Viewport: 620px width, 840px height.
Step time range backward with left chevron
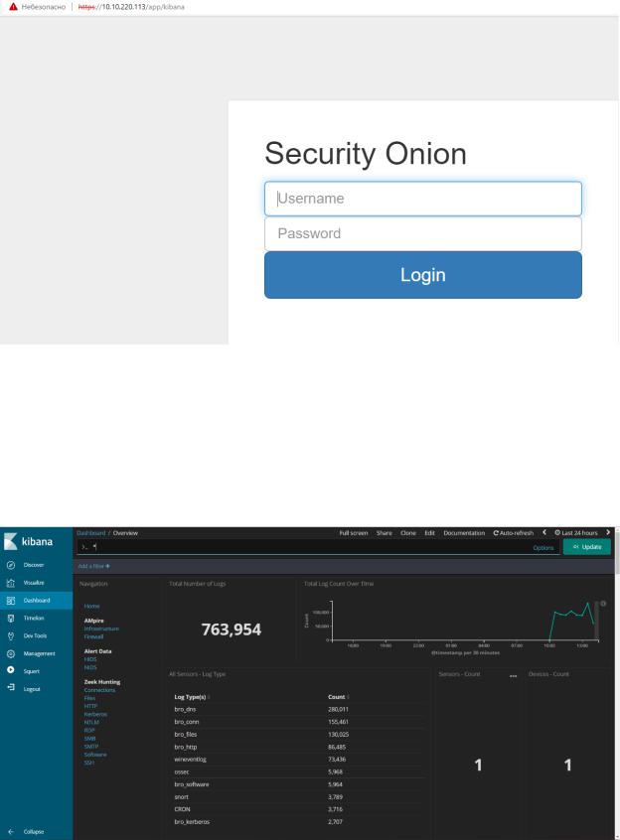pos(543,532)
